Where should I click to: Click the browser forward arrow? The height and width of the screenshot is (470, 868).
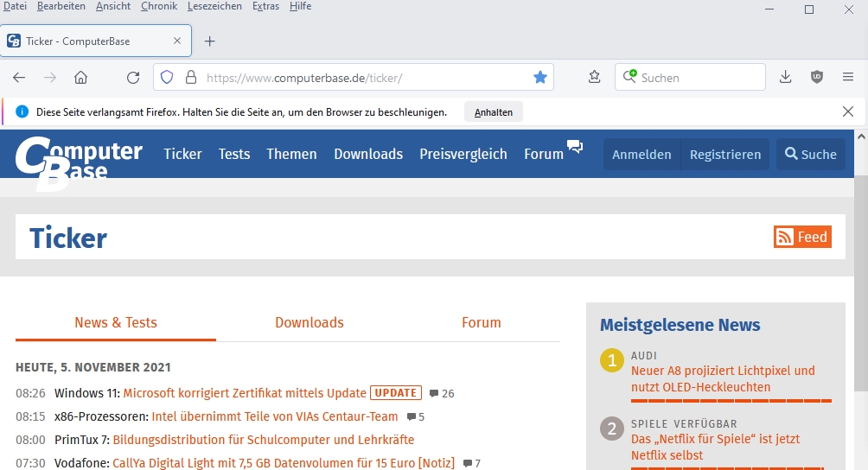(x=50, y=78)
